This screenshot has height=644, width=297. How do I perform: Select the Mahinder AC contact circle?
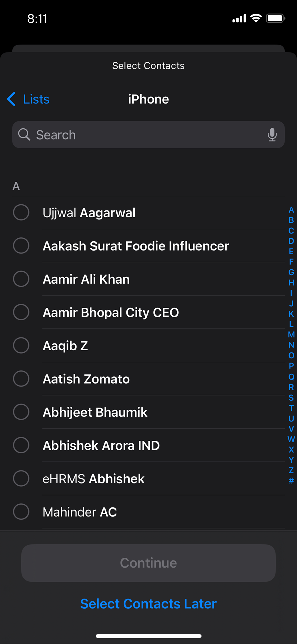coord(21,512)
